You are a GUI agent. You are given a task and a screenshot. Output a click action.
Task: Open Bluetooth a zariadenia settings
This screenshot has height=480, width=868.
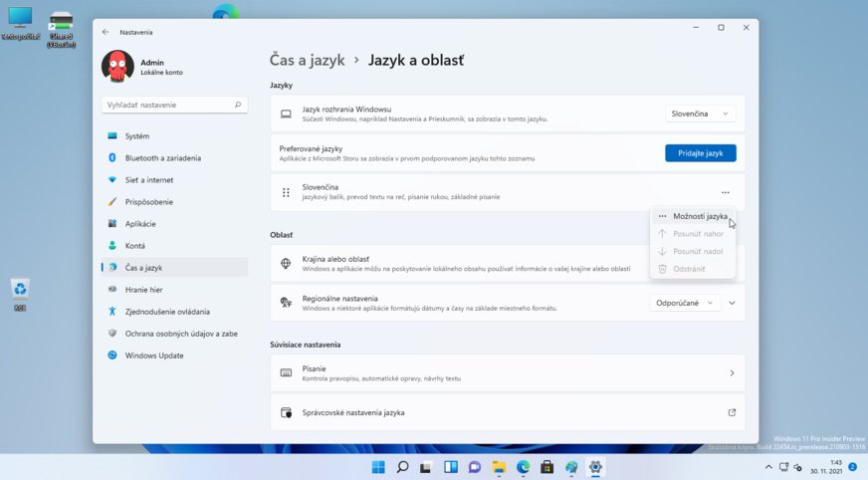[162, 157]
